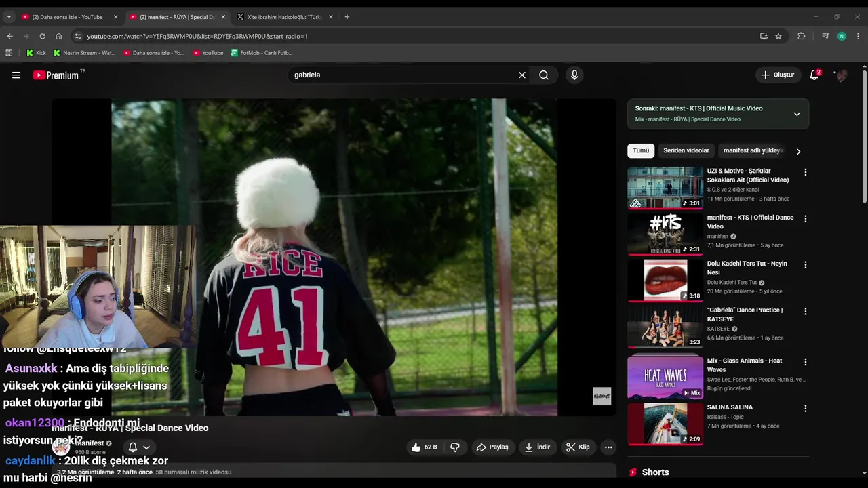Open options for Gabriela Dance Practice video
The image size is (868, 488).
806,312
